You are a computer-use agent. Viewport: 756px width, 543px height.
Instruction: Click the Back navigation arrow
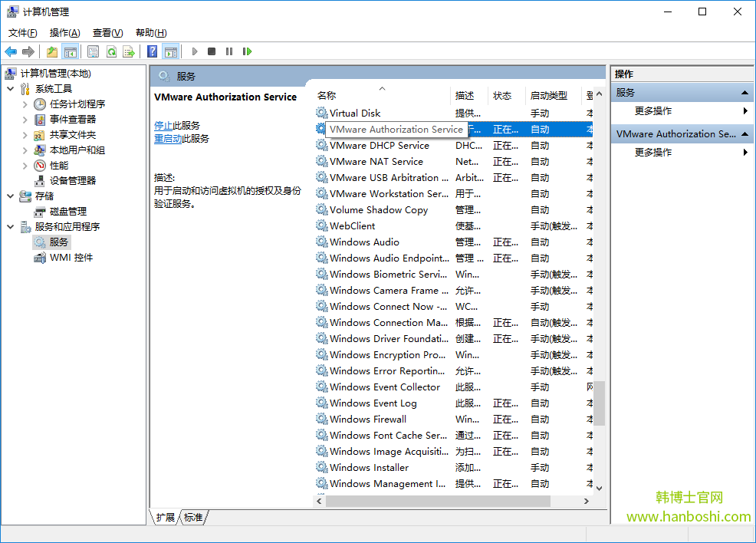[10, 51]
